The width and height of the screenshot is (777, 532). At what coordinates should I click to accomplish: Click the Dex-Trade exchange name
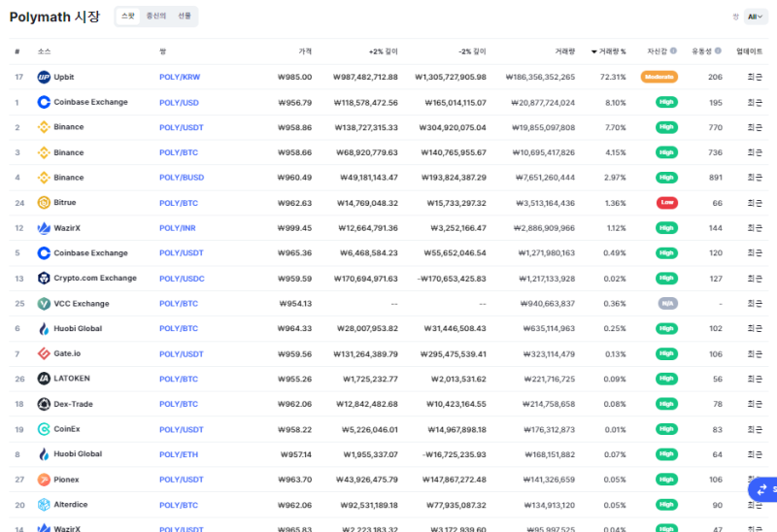[74, 404]
